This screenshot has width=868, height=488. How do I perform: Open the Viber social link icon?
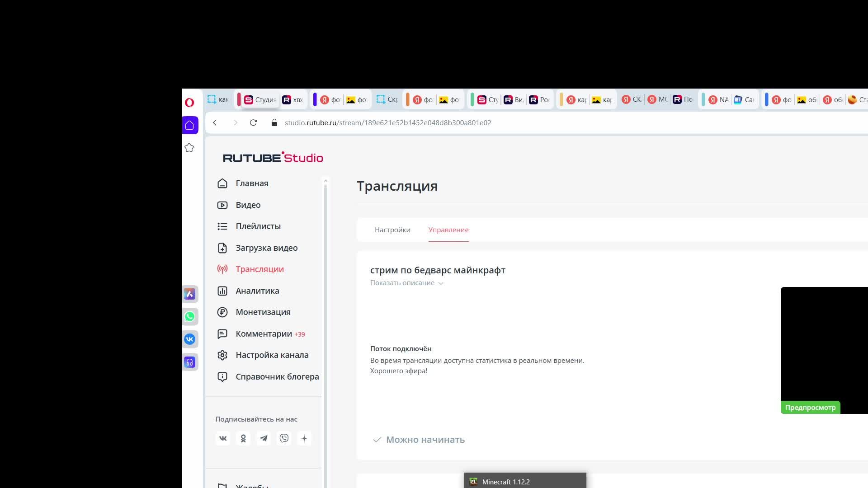pos(284,438)
